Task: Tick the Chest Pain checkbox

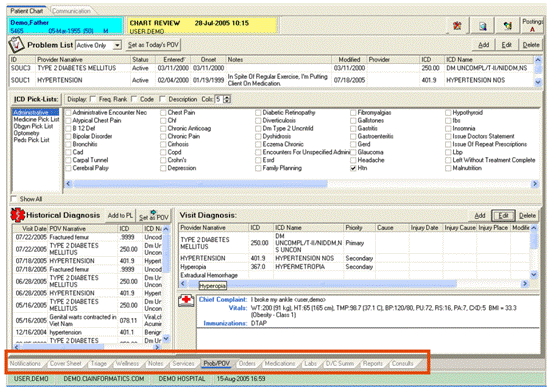Action: click(x=163, y=113)
